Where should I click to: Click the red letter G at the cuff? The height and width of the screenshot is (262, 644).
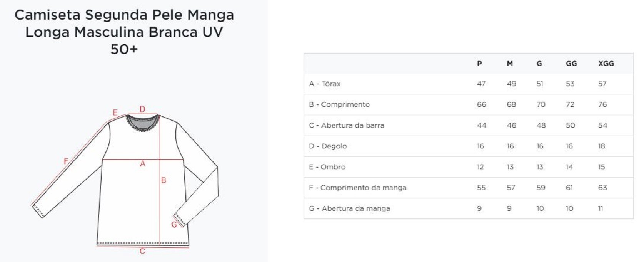point(174,225)
